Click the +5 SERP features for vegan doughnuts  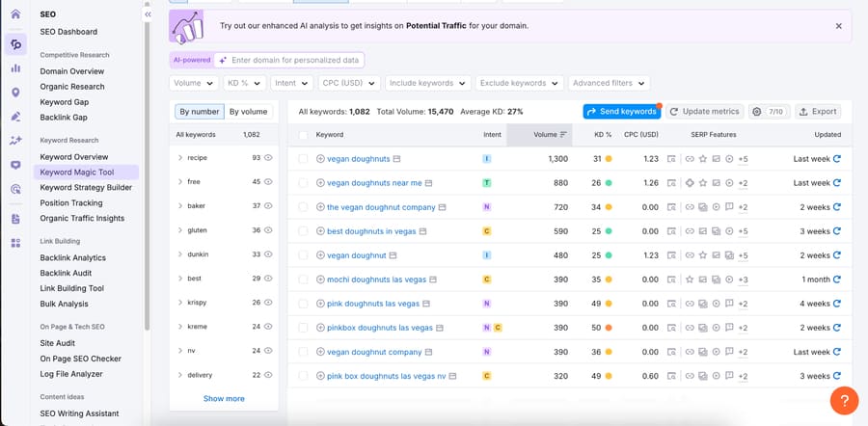[x=743, y=159]
